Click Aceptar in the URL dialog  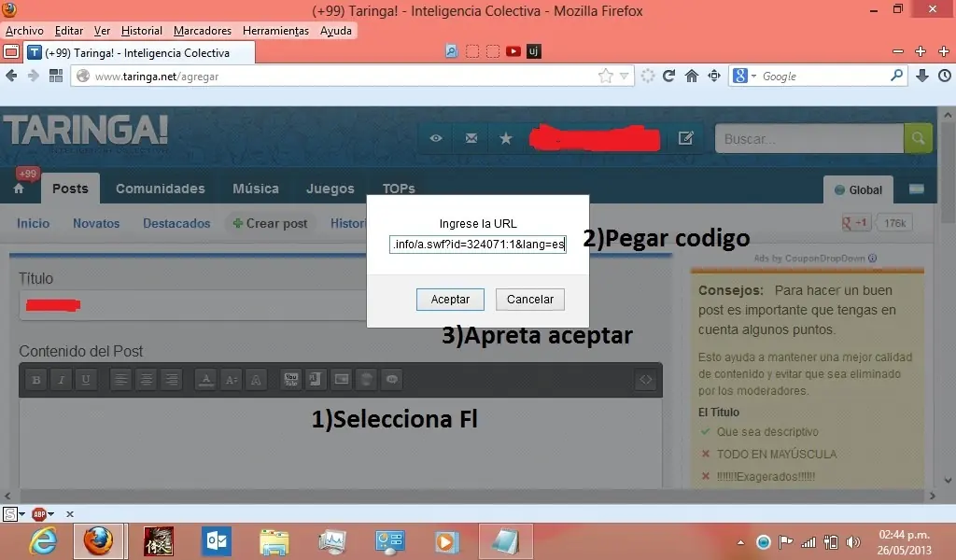(x=450, y=300)
